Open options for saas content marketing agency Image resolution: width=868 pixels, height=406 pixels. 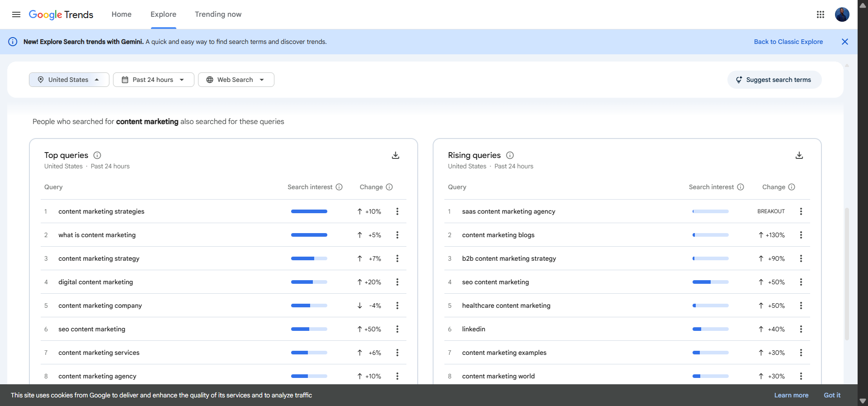coord(801,211)
